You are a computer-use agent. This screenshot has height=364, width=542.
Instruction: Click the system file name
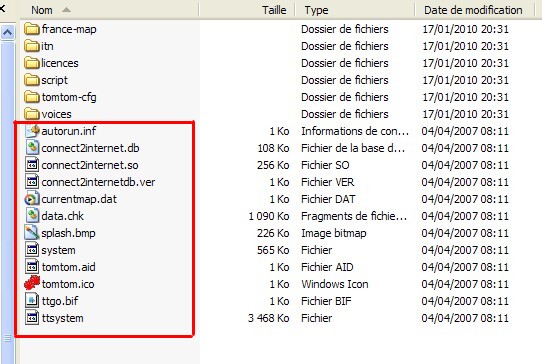58,250
